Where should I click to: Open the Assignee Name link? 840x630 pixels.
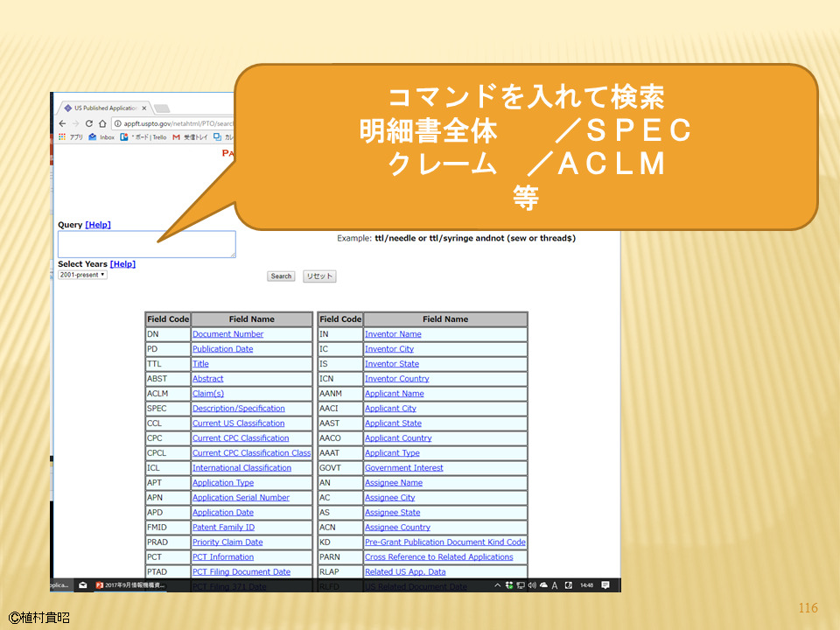coord(394,483)
